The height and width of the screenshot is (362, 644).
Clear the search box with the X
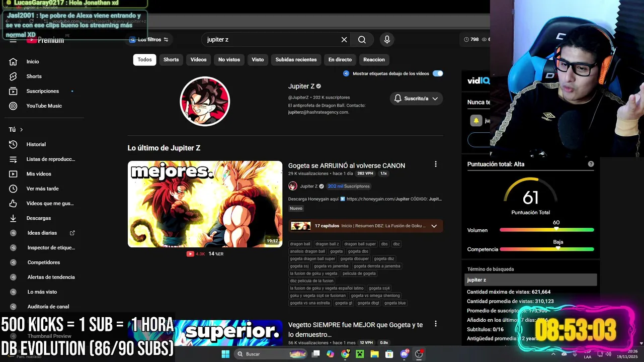[x=344, y=40]
